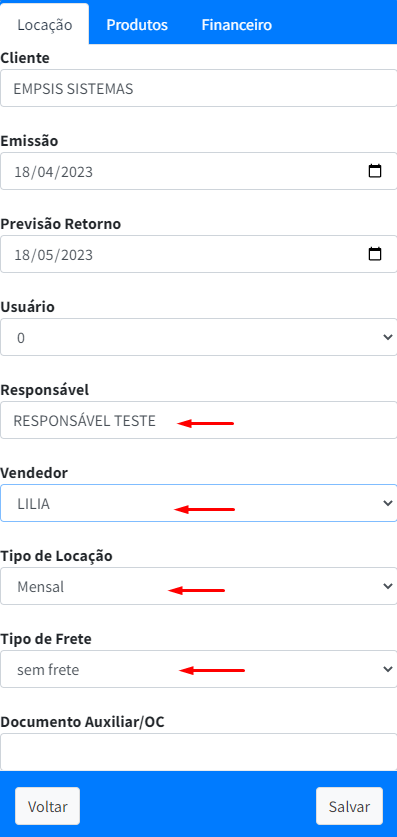
Task: Expand the Usuário select showing 0
Action: 198,337
